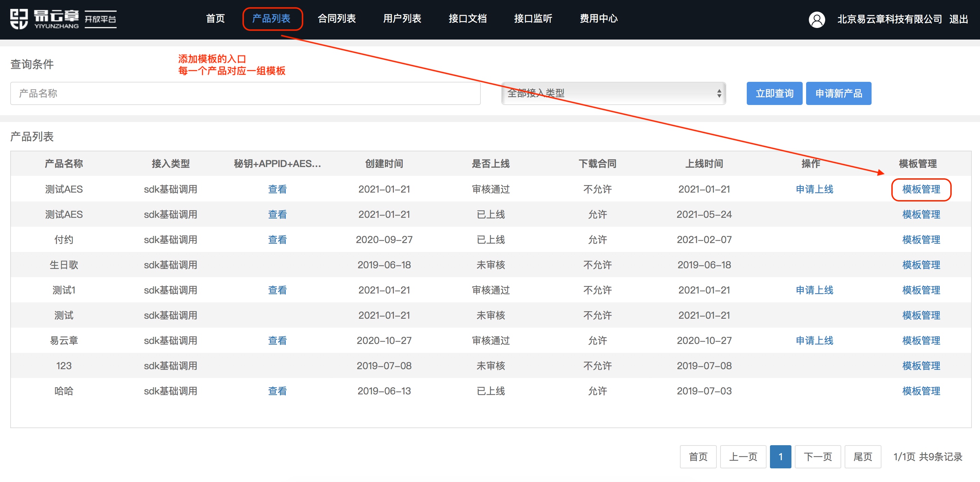
Task: Click 查看 in the 哈哈 row
Action: tap(277, 391)
